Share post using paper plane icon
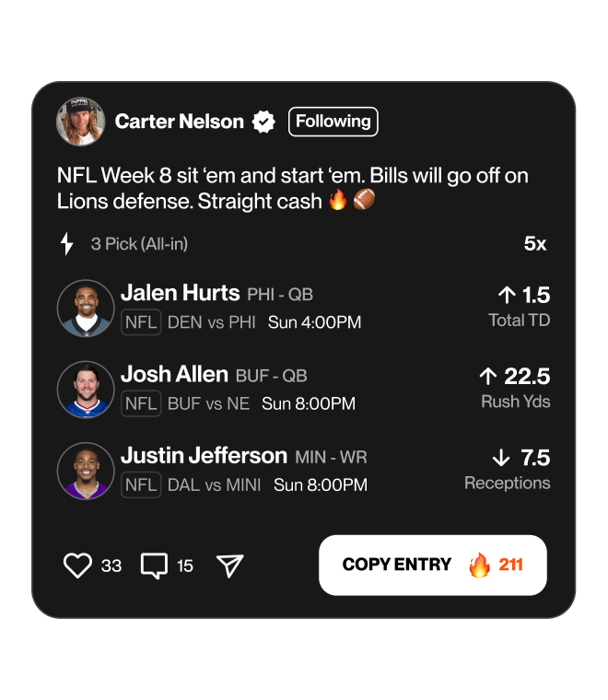The width and height of the screenshot is (608, 700). coord(229,565)
